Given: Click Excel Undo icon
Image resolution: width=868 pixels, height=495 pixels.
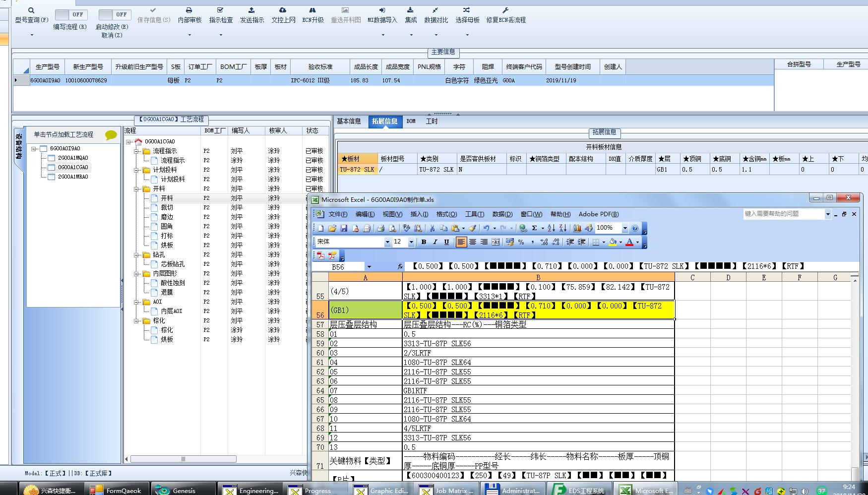Looking at the screenshot, I should click(486, 228).
